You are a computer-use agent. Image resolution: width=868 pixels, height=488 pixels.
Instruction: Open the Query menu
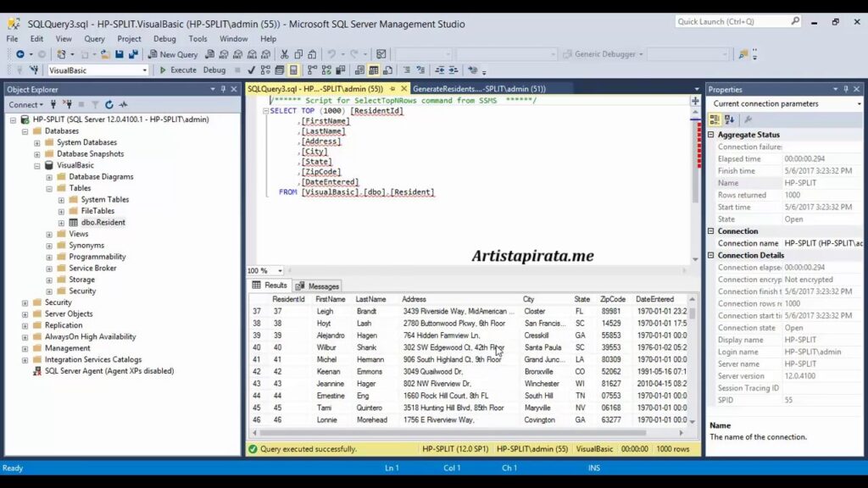[x=94, y=39]
